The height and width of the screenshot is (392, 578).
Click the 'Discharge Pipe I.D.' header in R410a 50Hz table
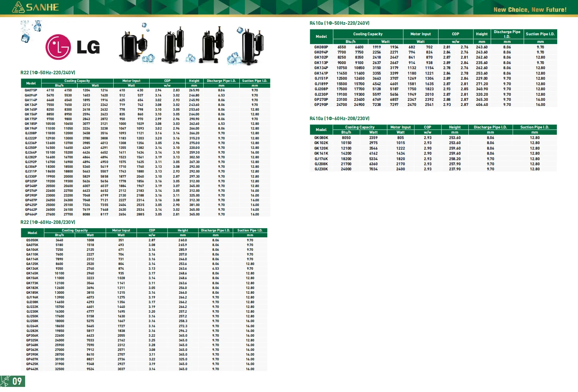click(507, 34)
